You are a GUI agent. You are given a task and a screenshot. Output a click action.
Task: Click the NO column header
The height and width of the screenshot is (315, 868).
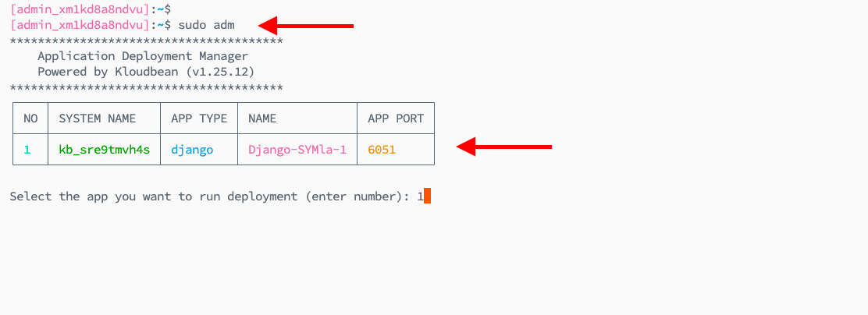[x=30, y=119]
